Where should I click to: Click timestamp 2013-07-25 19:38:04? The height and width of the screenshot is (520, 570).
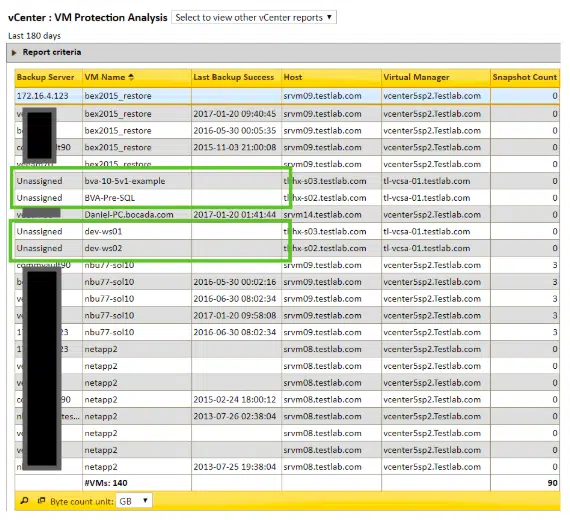(x=234, y=467)
